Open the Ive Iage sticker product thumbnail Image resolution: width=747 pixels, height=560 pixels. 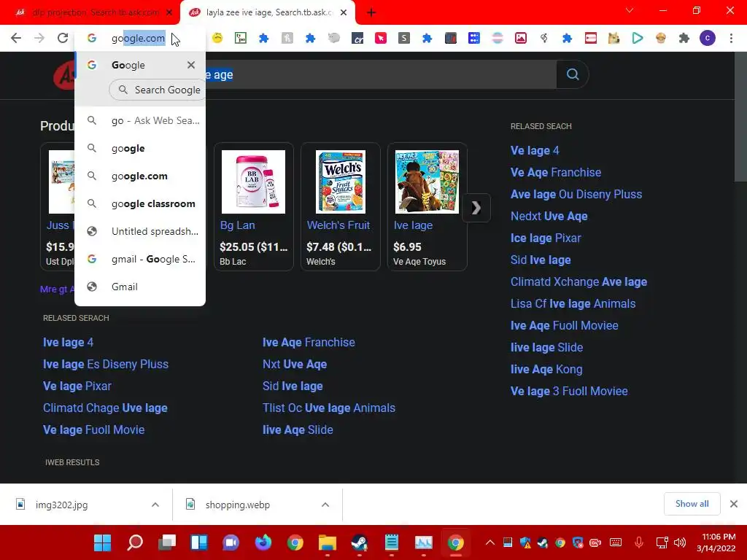[x=427, y=182]
